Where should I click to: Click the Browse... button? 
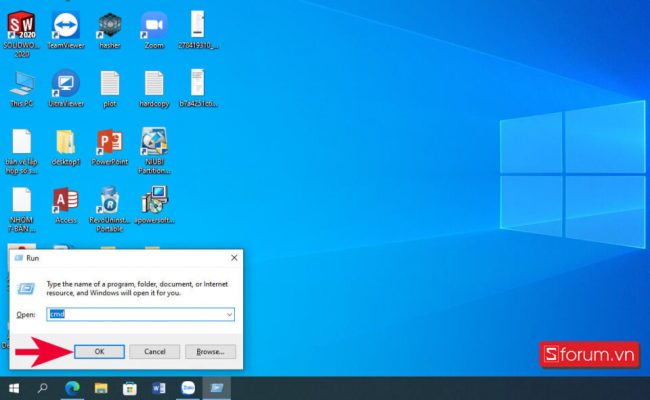tap(209, 351)
